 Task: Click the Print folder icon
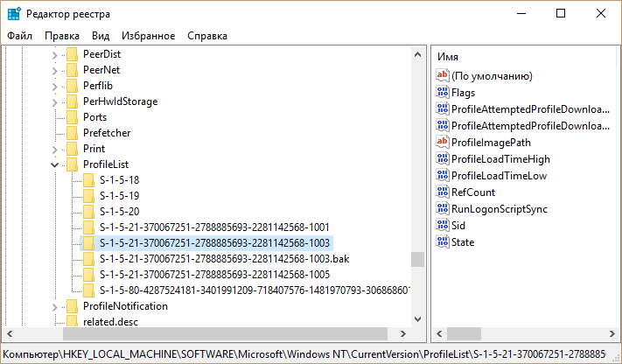tap(73, 149)
